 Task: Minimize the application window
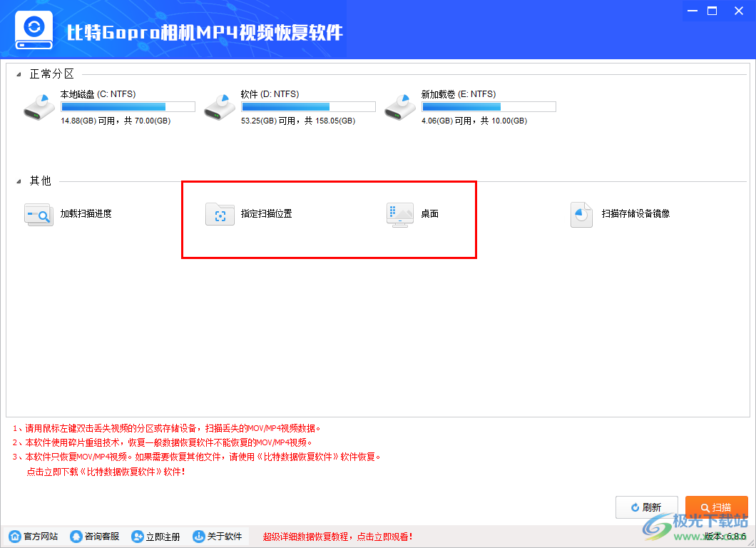point(693,11)
